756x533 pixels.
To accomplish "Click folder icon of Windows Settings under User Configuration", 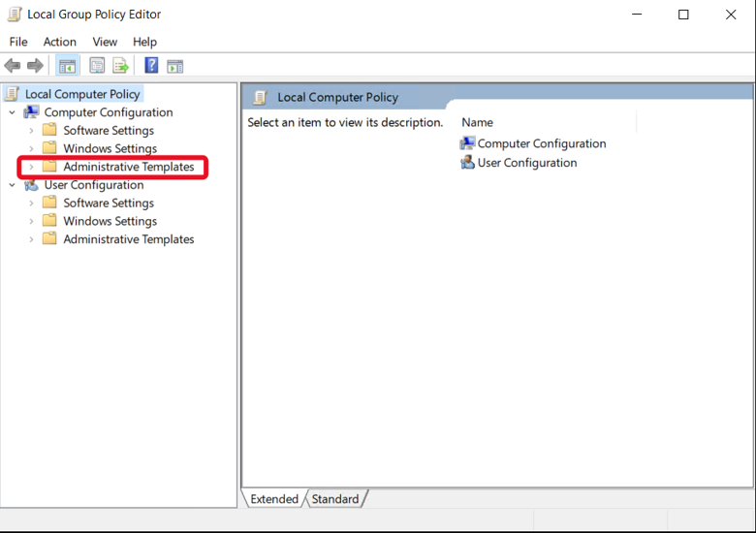I will click(x=49, y=220).
